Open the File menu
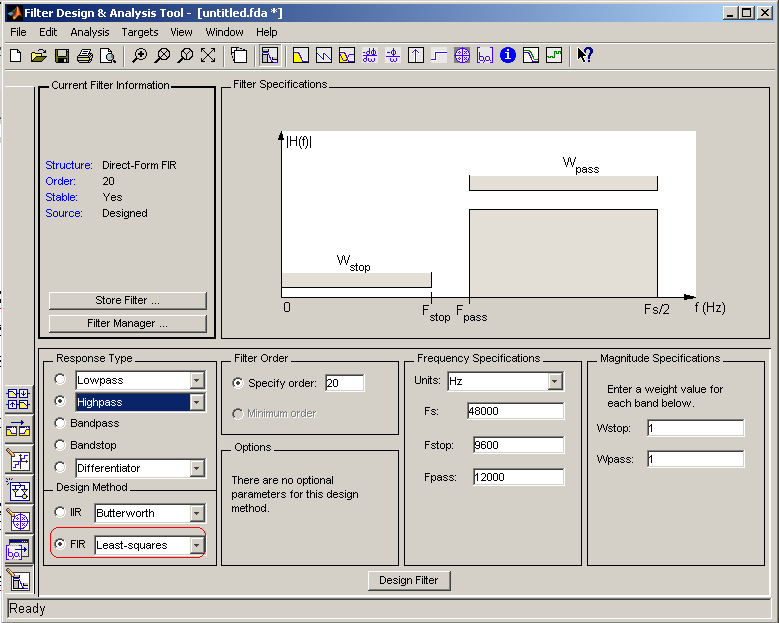Viewport: 779px width, 623px height. (x=18, y=32)
